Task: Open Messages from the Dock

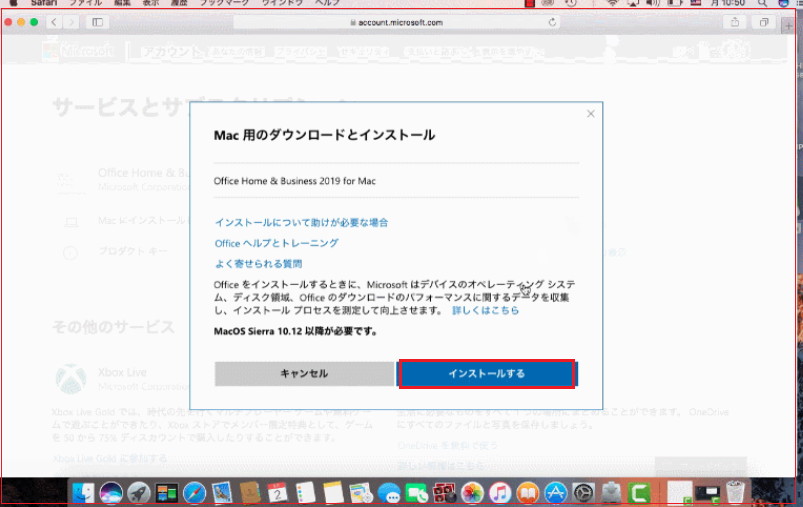Action: [x=389, y=493]
